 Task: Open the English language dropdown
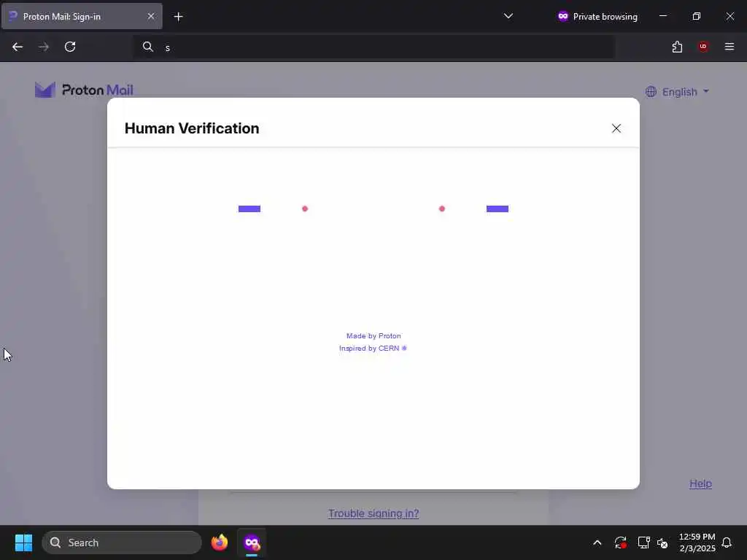click(x=677, y=91)
